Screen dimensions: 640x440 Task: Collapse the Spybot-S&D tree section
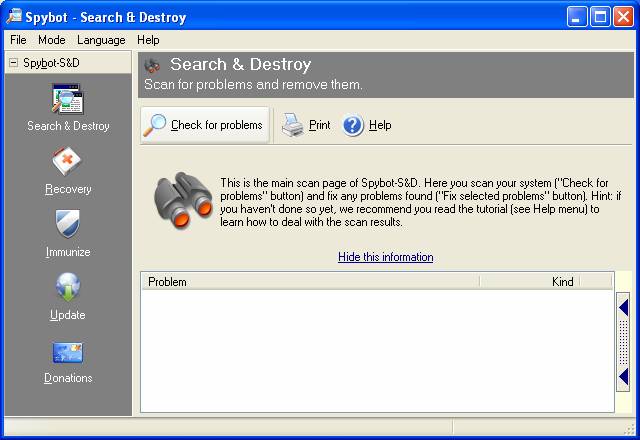[13, 63]
